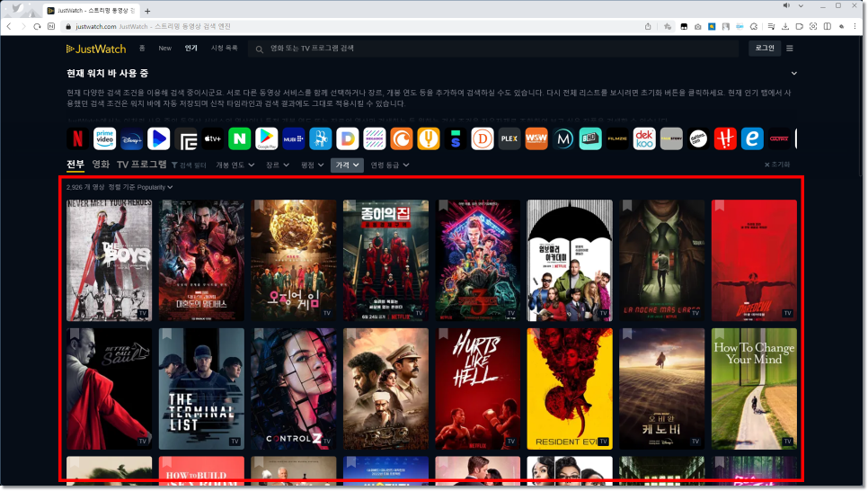Viewport: 868px width, 491px height.
Task: Select the green Naver N provider icon
Action: point(240,139)
